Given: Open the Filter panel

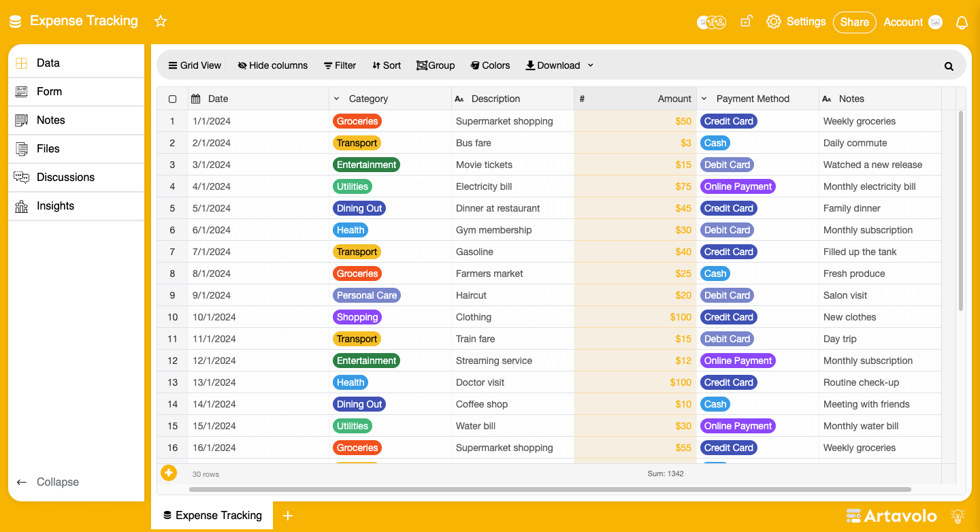Looking at the screenshot, I should click(340, 65).
